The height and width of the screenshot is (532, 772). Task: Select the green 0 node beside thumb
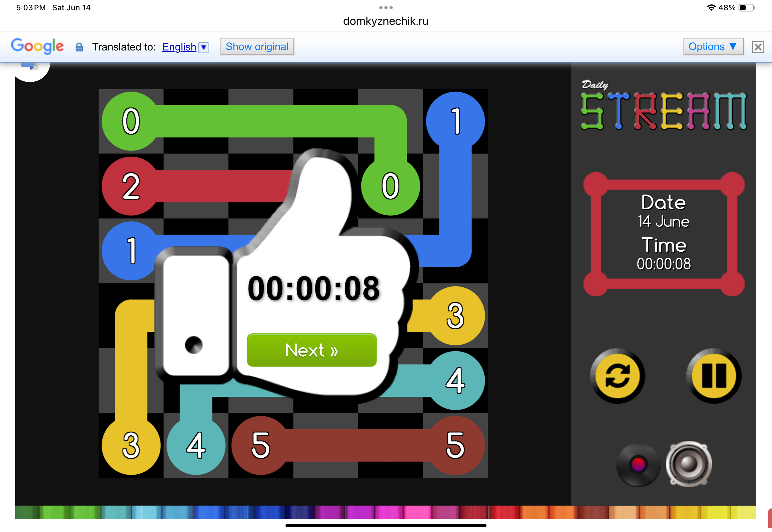point(390,186)
